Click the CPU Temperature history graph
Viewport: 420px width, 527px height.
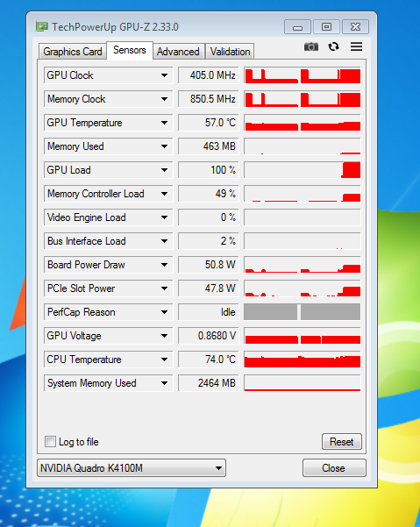303,360
